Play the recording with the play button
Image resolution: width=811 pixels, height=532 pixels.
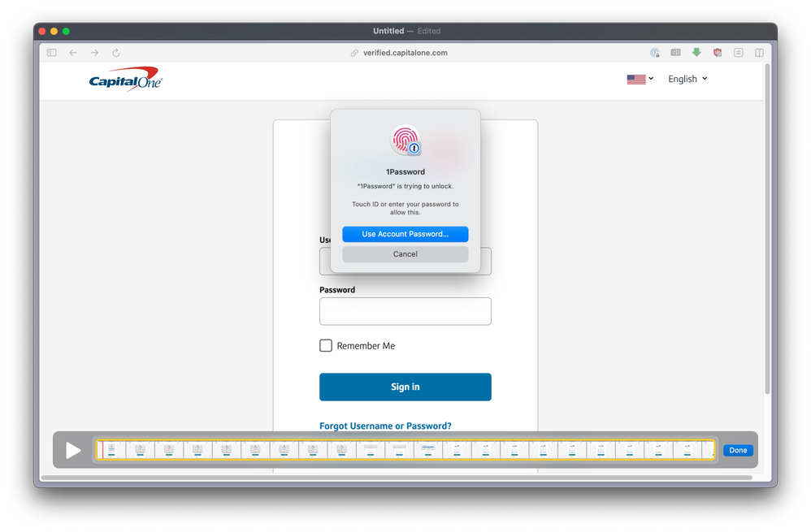[x=73, y=450]
